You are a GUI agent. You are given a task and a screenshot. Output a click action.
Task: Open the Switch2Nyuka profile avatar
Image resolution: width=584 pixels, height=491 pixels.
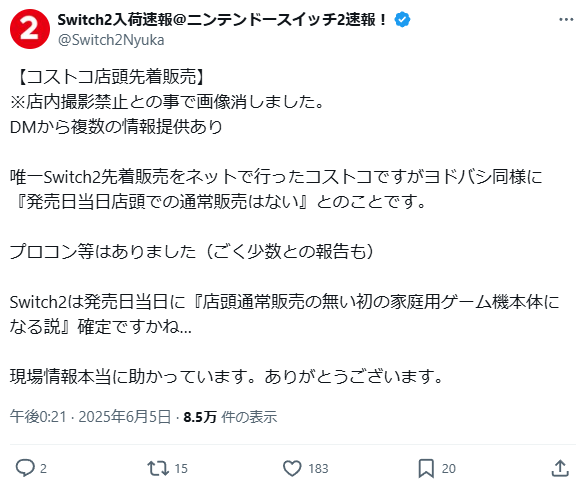tap(30, 29)
